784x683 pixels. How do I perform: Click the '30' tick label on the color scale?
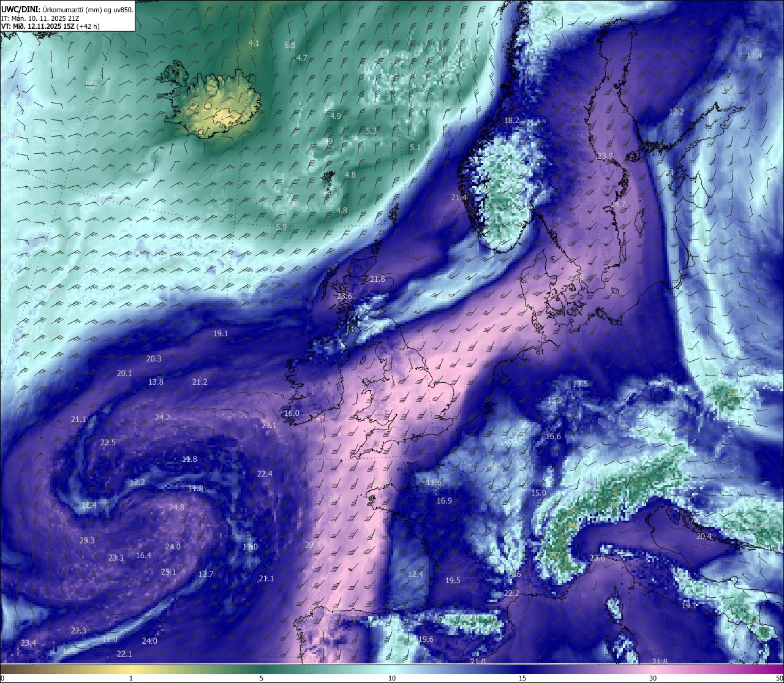(x=653, y=678)
